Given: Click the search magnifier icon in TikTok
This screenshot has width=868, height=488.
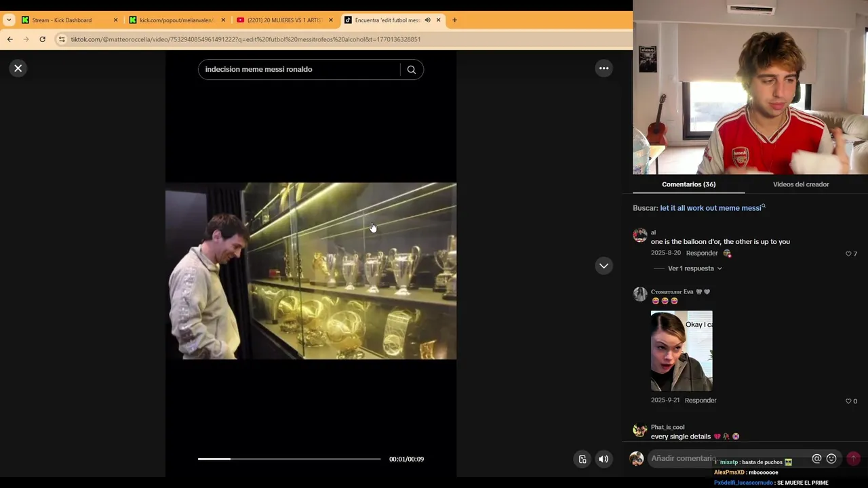Looking at the screenshot, I should click(411, 69).
